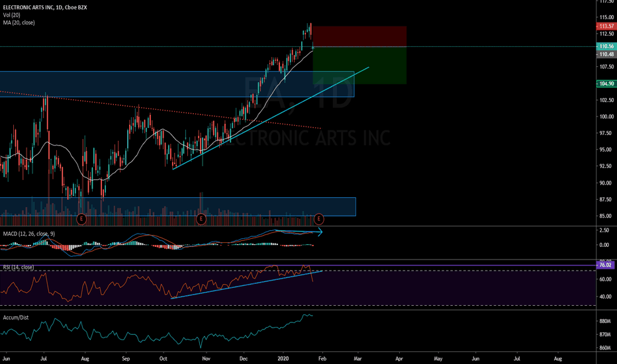Select the RSI (14, close) legend

pos(19,267)
